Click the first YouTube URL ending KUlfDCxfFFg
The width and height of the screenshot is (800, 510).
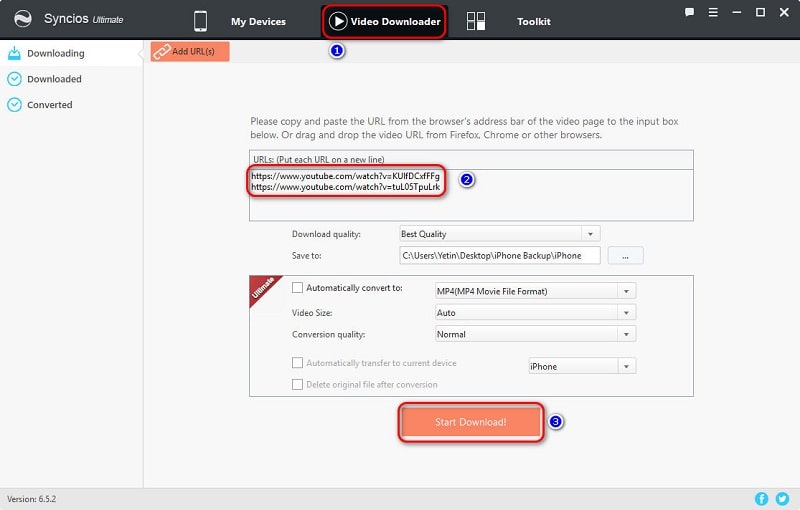point(345,176)
